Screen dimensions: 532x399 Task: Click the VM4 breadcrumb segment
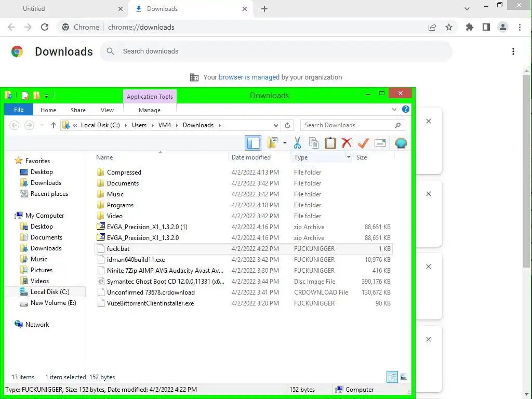pyautogui.click(x=165, y=125)
